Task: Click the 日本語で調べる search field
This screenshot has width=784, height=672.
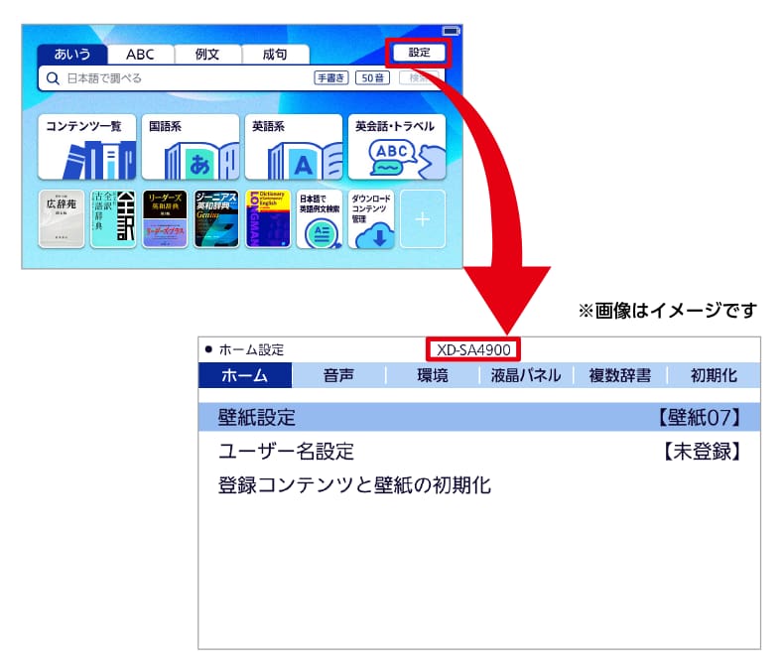Action: [241, 78]
